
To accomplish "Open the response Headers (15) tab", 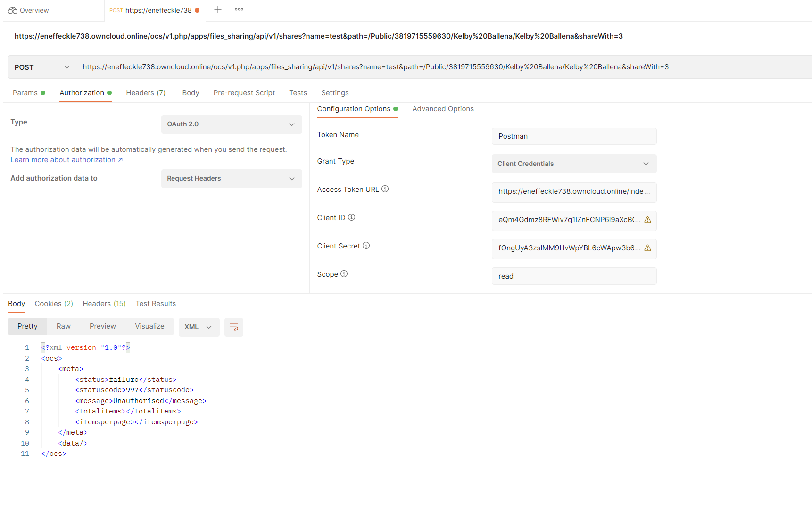I will [x=104, y=304].
